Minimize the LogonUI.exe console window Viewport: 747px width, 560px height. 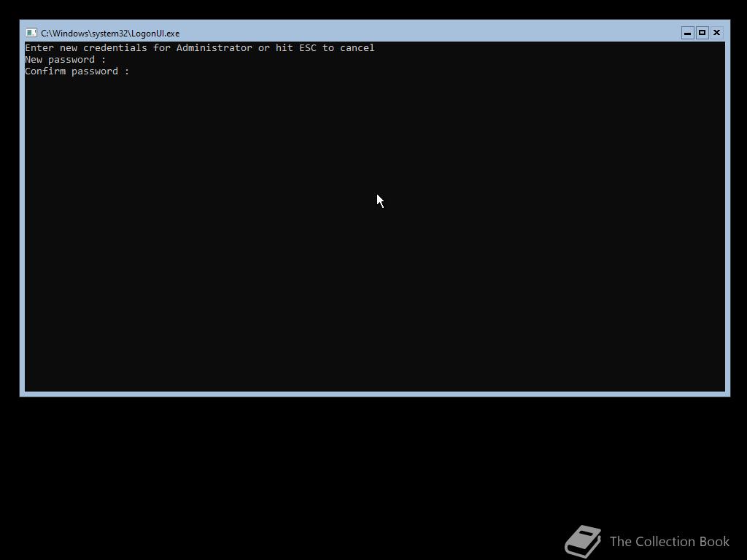pyautogui.click(x=687, y=33)
